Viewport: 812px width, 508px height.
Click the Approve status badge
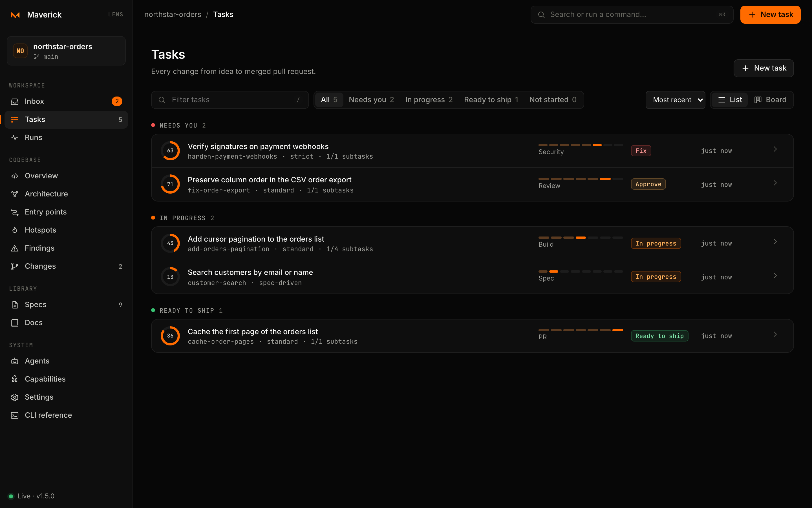click(x=648, y=184)
